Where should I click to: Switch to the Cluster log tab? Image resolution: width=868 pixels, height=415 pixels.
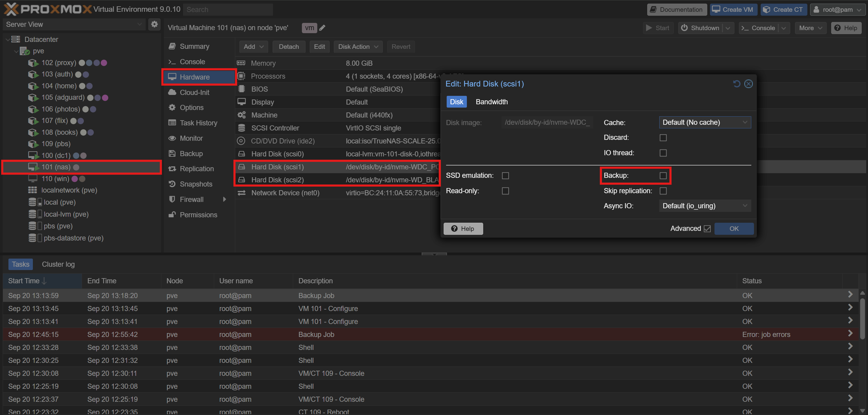coord(58,264)
